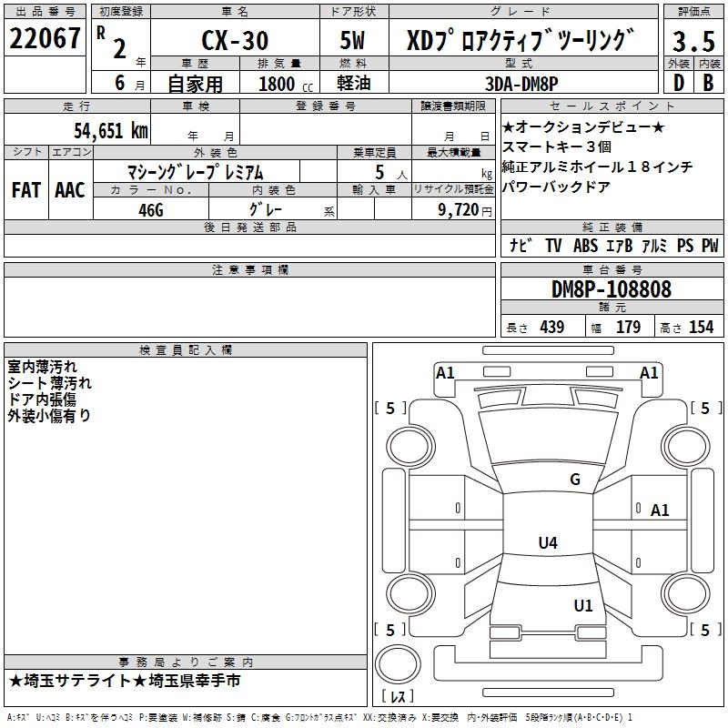
Task: Click lot number 22067
Action: pyautogui.click(x=45, y=38)
